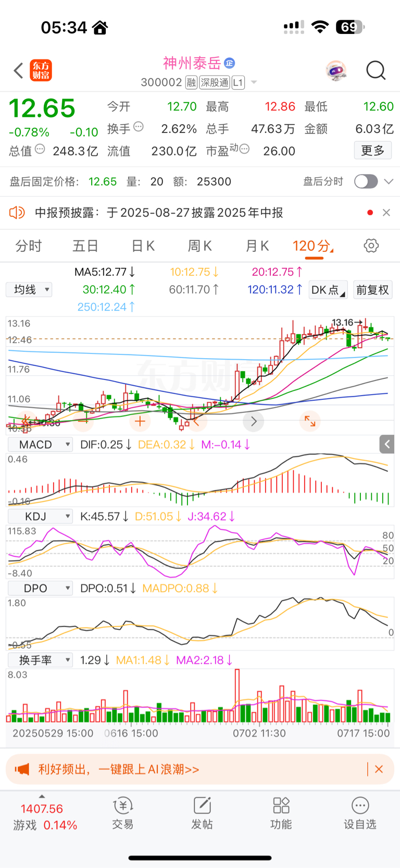Tap the Wi-Fi icon in status bar
The height and width of the screenshot is (868, 400).
pos(320,27)
